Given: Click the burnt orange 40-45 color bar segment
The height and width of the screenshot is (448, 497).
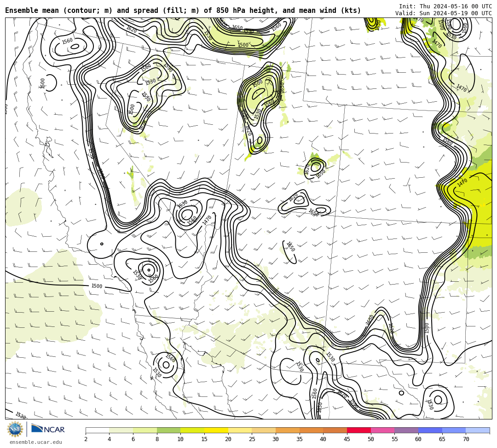Looking at the screenshot, I should 335,430.
